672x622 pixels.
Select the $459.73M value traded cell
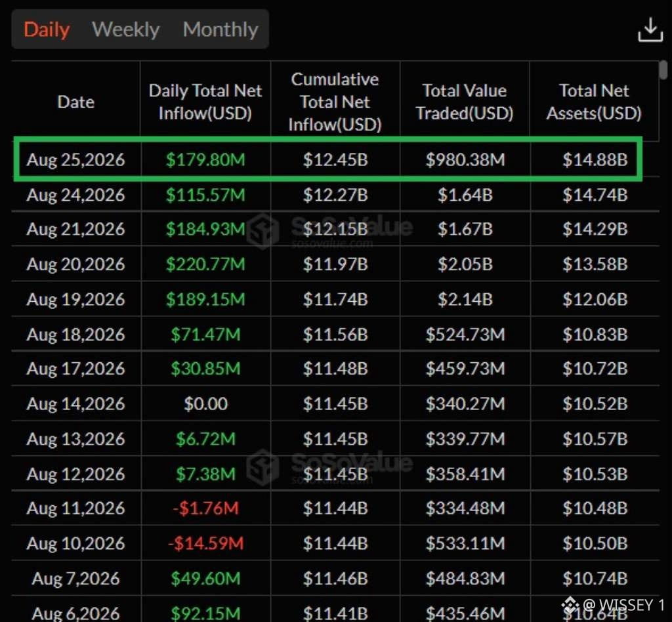(x=465, y=369)
